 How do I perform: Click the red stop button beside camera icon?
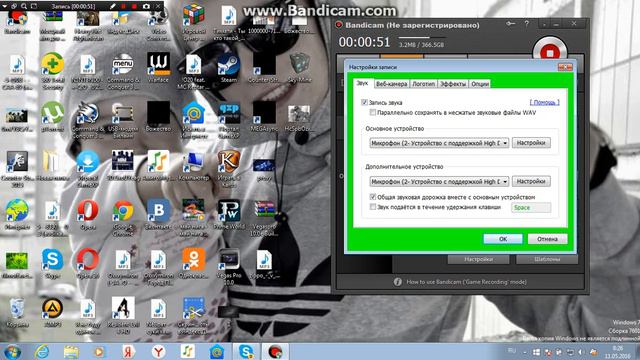pyautogui.click(x=134, y=7)
